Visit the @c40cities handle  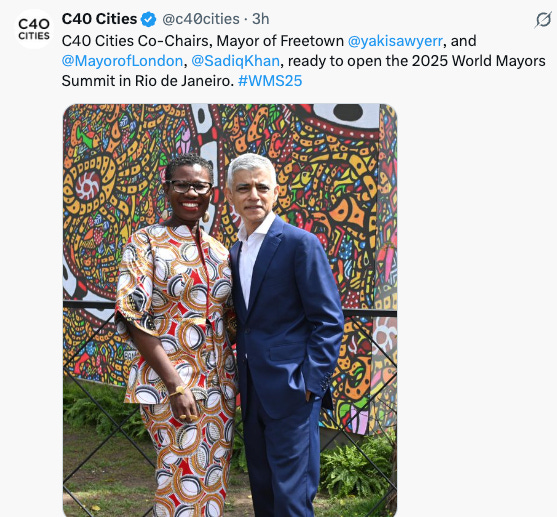[201, 19]
